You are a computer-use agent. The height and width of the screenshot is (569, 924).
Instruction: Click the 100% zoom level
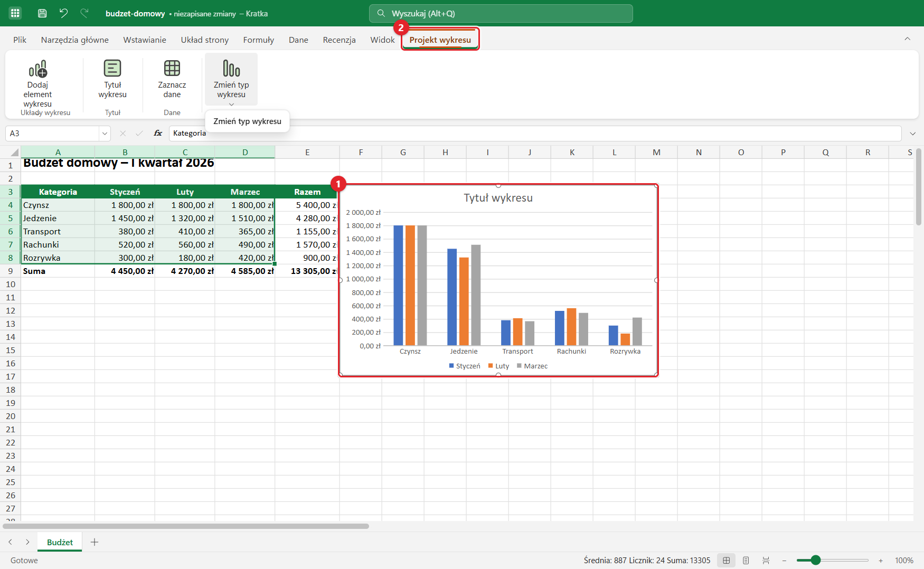(904, 561)
